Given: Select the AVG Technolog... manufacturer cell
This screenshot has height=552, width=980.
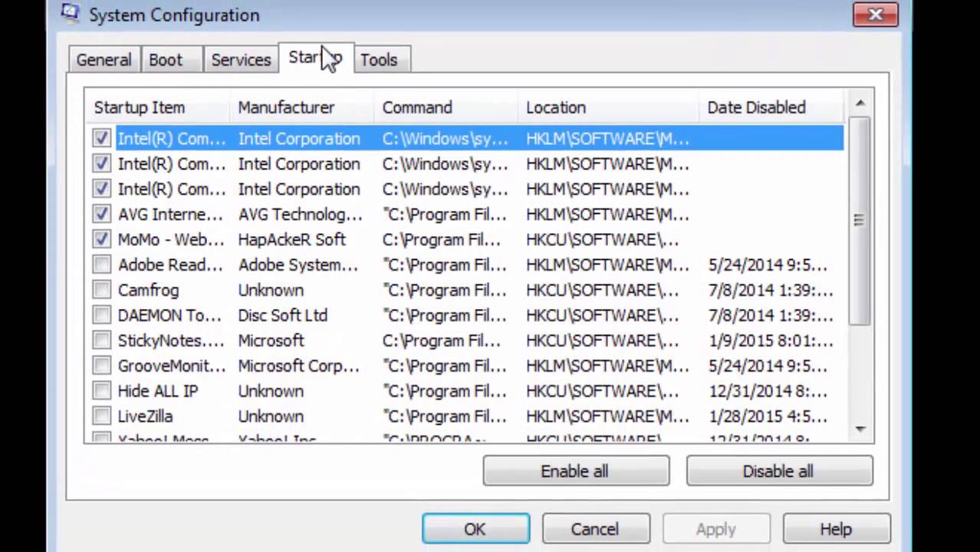Looking at the screenshot, I should (300, 214).
